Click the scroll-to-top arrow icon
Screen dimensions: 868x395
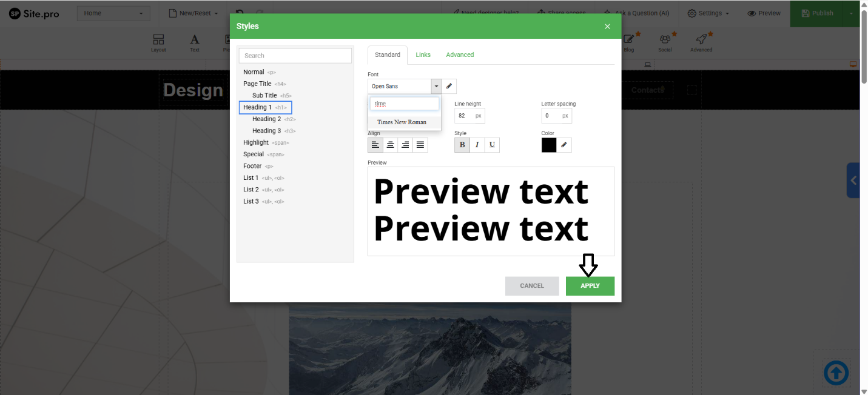click(836, 373)
